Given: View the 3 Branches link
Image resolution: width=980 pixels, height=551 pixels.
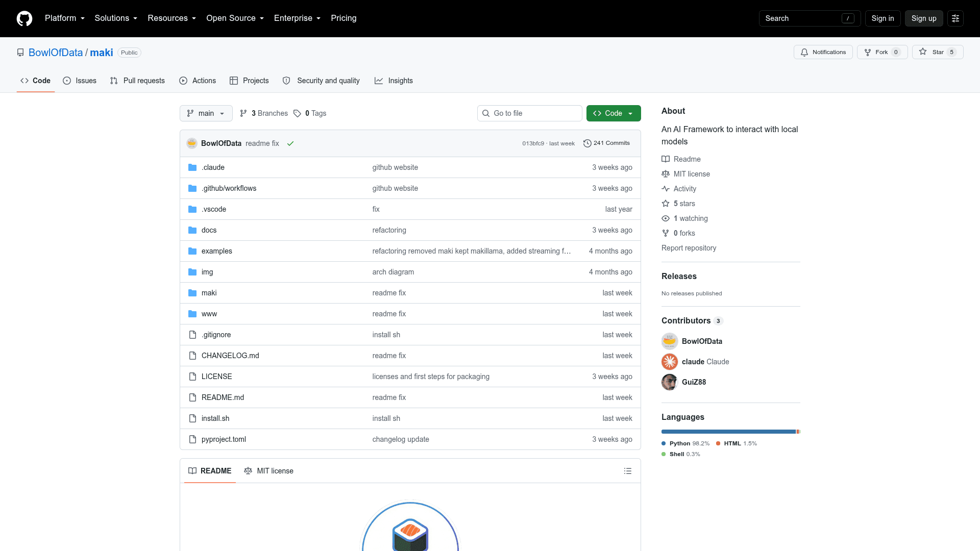Looking at the screenshot, I should tap(264, 113).
